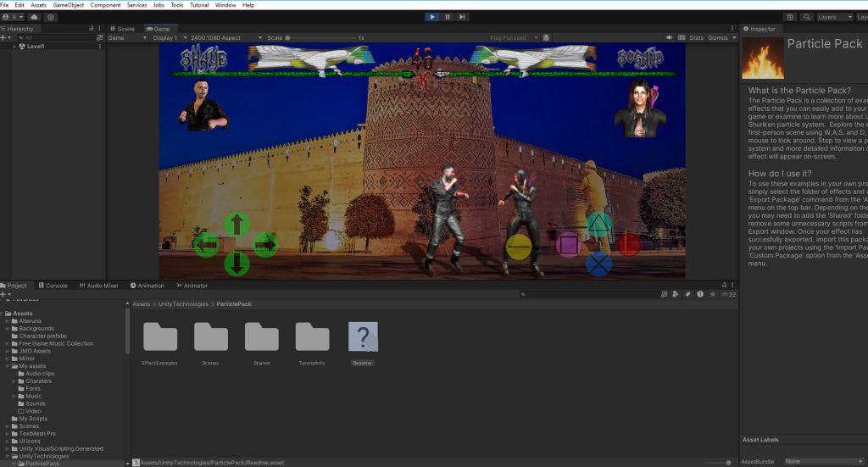Screen dimensions: 868x467
Task: Open the Game view three-dot menu
Action: [732, 28]
